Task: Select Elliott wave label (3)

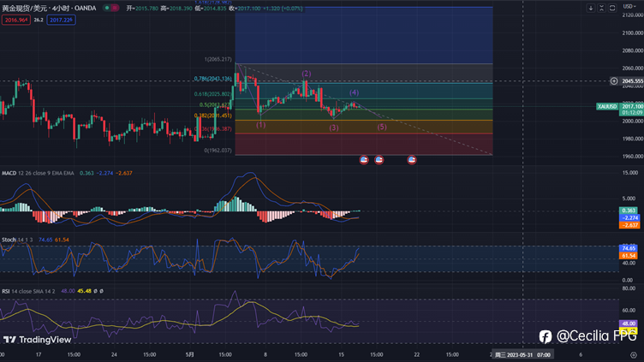Action: click(334, 128)
